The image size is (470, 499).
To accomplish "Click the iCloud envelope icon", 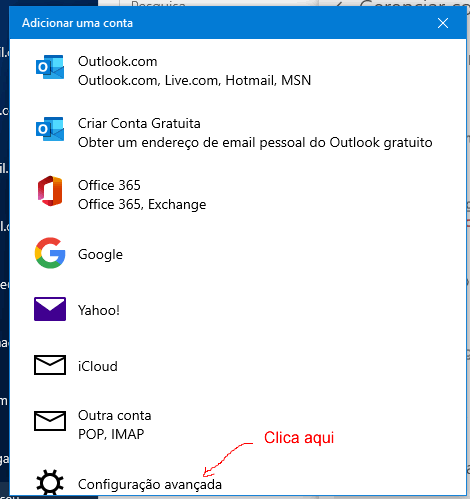I will (x=50, y=365).
